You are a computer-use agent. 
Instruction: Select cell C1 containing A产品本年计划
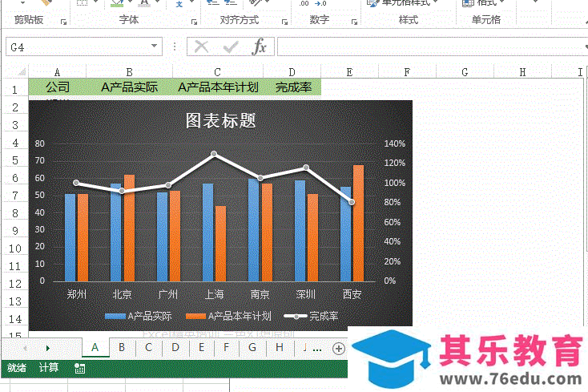[218, 87]
